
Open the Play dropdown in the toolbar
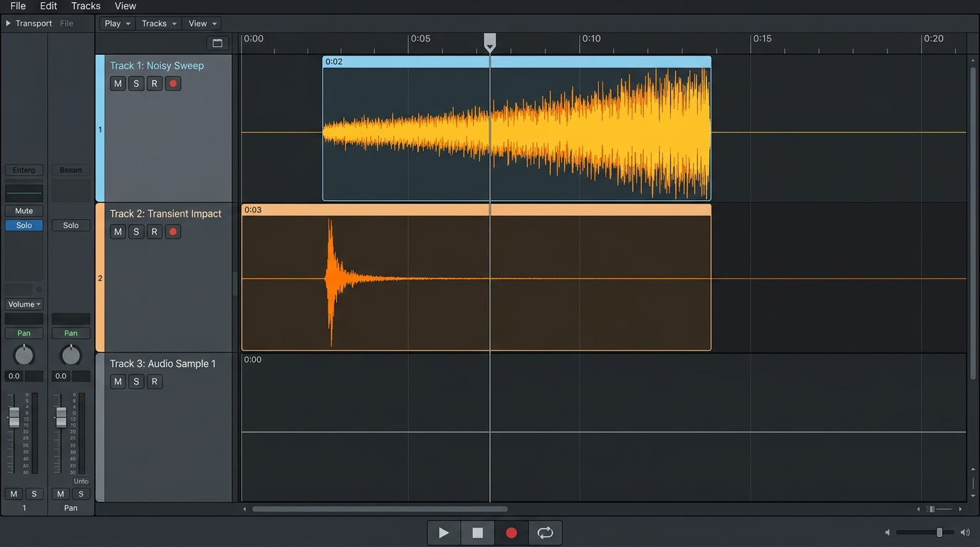[x=118, y=24]
